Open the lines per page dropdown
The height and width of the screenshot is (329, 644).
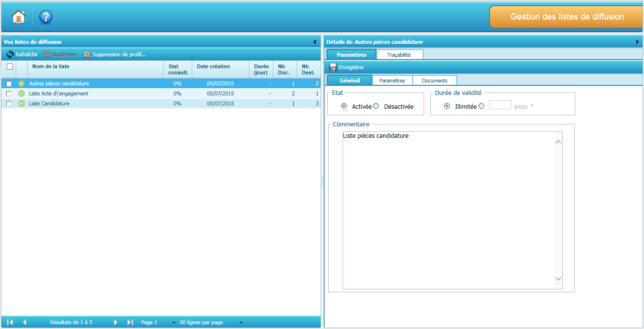click(x=241, y=323)
